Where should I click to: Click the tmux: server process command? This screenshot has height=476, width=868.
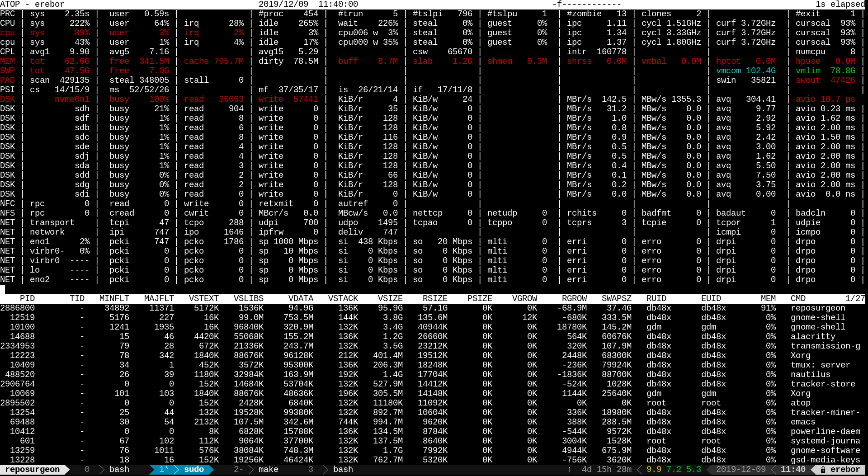pos(821,365)
